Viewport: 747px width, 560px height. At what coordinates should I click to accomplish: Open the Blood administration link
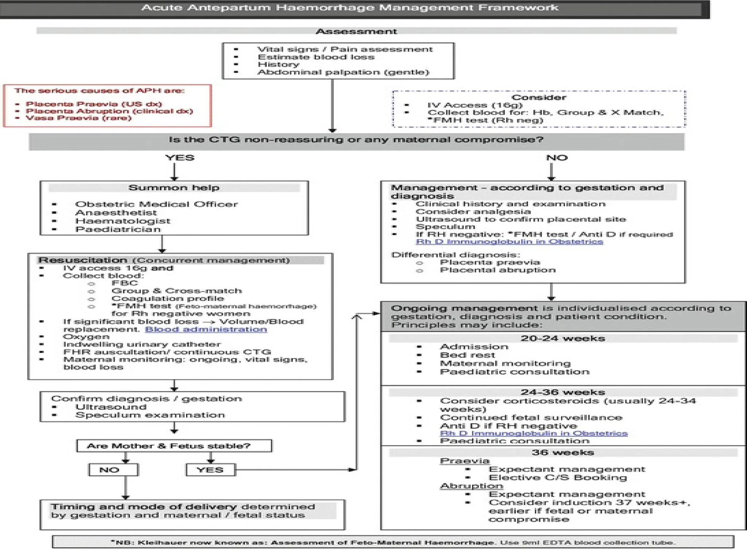coord(206,329)
